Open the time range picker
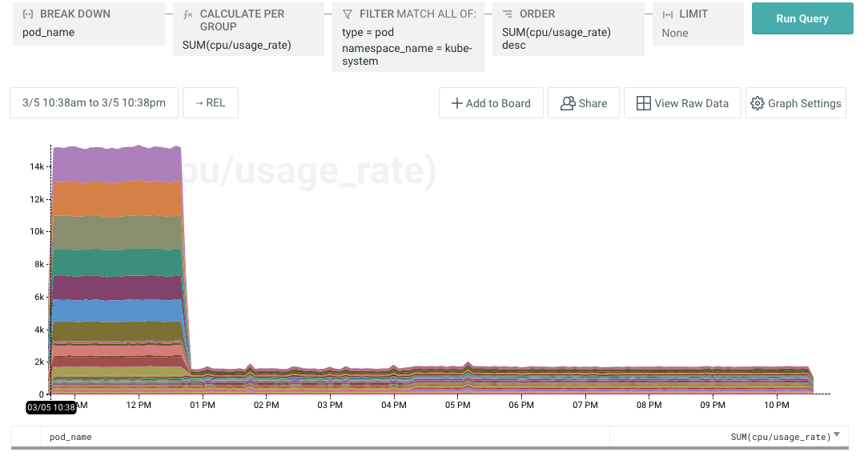The image size is (868, 460). point(94,103)
